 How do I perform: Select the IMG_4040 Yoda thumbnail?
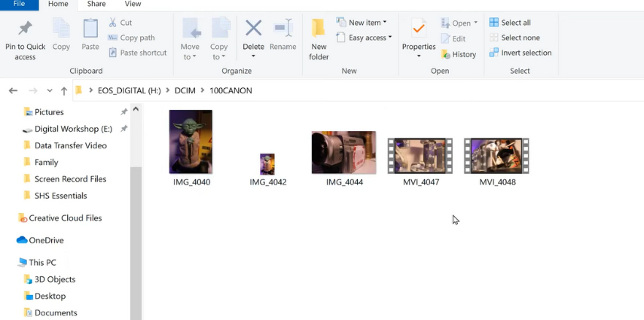pyautogui.click(x=191, y=142)
